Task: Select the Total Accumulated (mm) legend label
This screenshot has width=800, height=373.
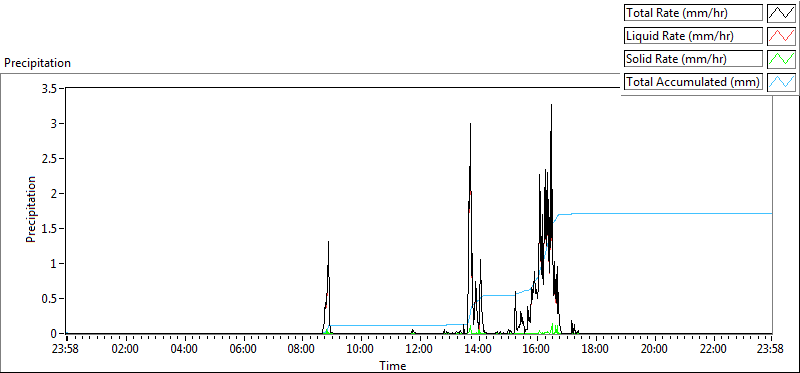Action: tap(693, 82)
